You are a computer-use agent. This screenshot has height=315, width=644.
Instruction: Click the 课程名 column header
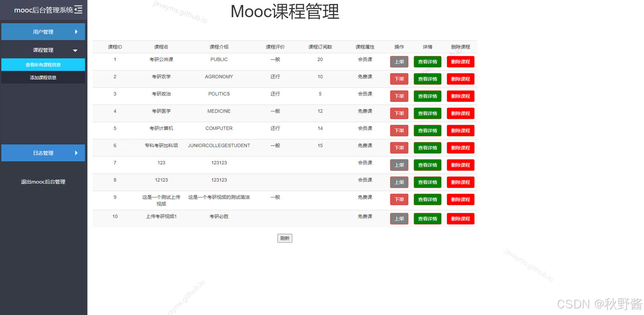[x=161, y=47]
